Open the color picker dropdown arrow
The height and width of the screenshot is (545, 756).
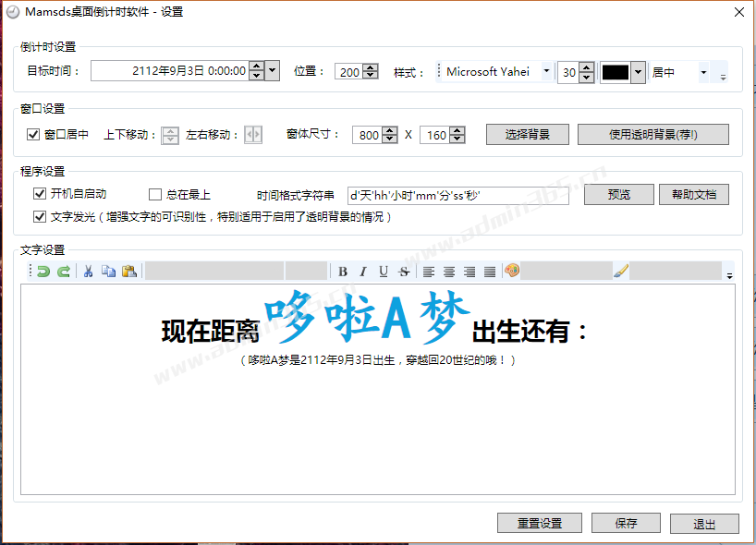639,72
